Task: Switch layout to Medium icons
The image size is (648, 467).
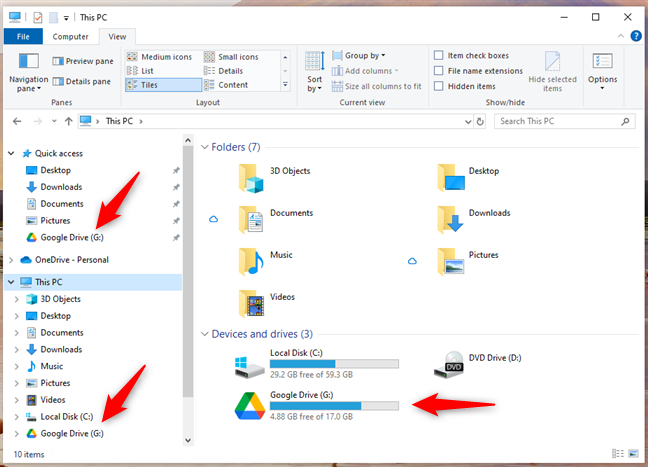Action: point(159,57)
